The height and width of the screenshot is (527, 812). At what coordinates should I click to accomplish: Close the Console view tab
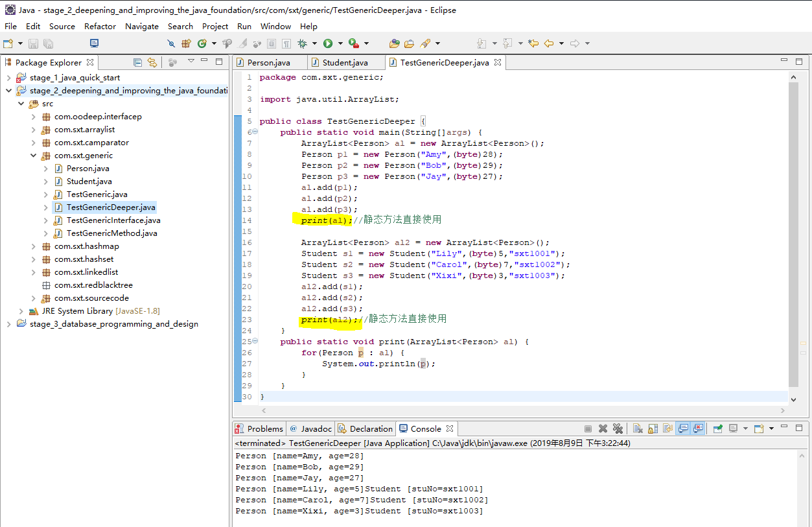(x=449, y=428)
